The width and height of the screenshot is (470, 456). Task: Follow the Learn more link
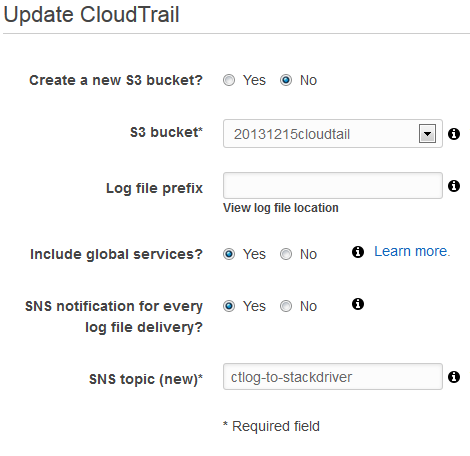(412, 251)
